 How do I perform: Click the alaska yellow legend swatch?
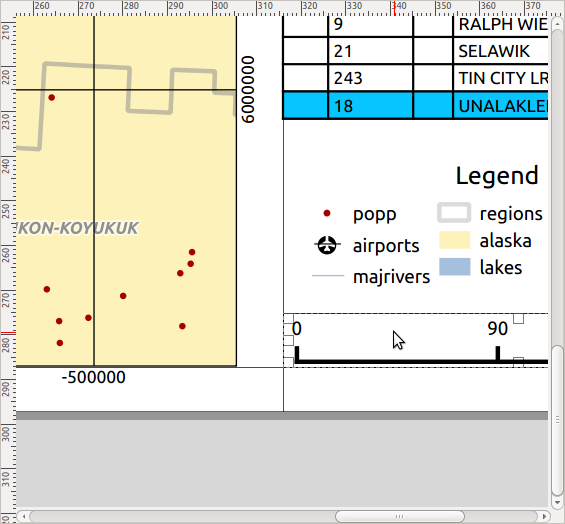coord(455,240)
